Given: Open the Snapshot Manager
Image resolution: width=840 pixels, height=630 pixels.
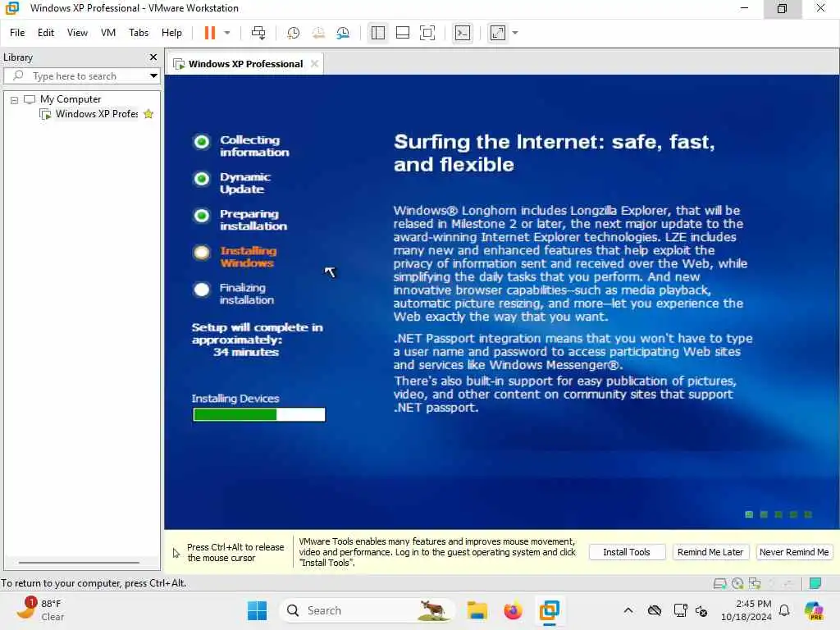Looking at the screenshot, I should [x=343, y=33].
